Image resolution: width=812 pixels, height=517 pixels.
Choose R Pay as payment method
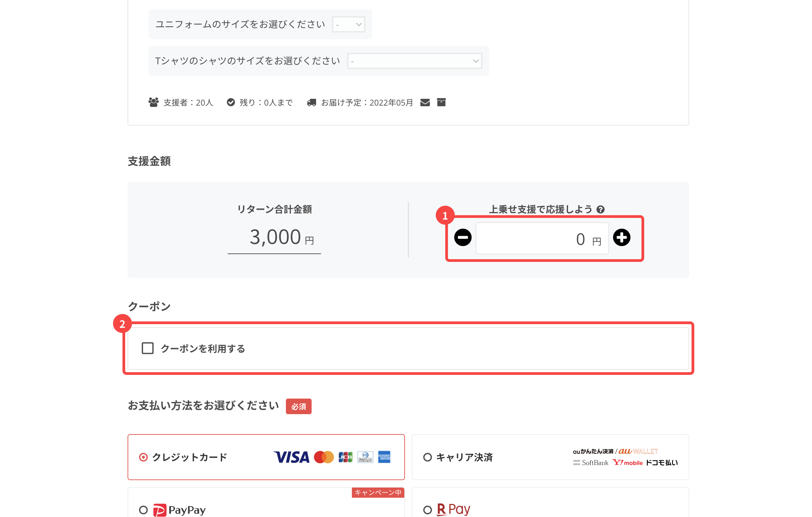[x=427, y=510]
